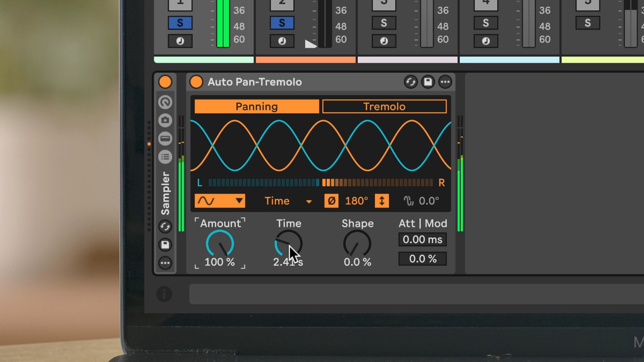Open Auto Pan extra options with ellipsis icon

point(445,82)
